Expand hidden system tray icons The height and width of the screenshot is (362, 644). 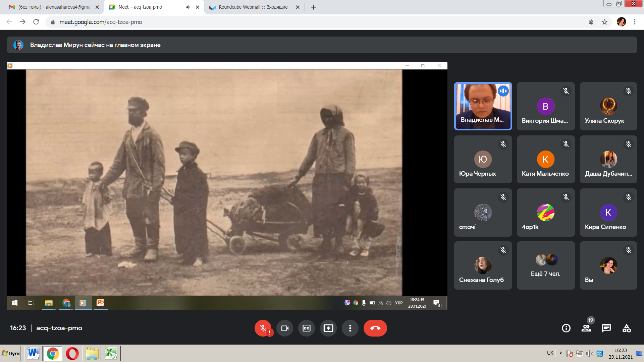[x=560, y=353]
